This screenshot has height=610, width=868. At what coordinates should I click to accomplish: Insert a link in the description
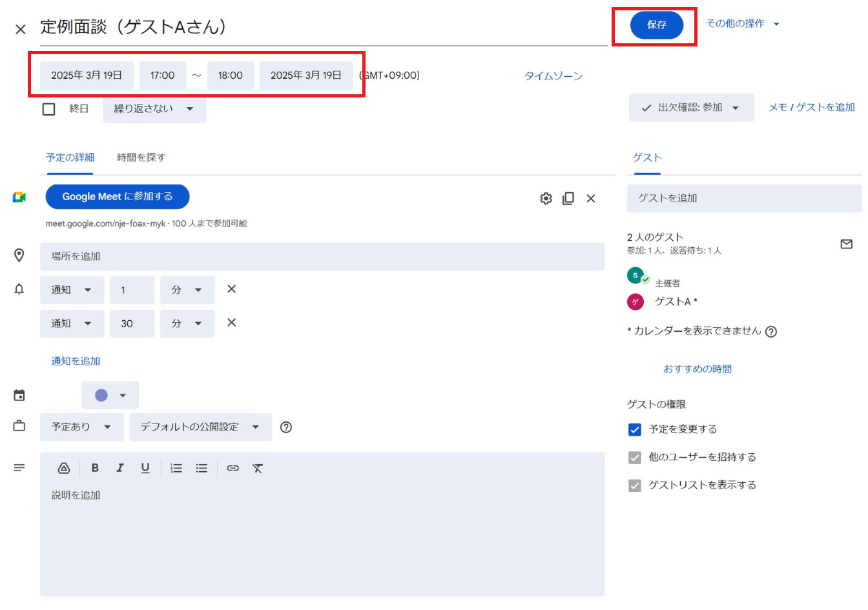(232, 469)
